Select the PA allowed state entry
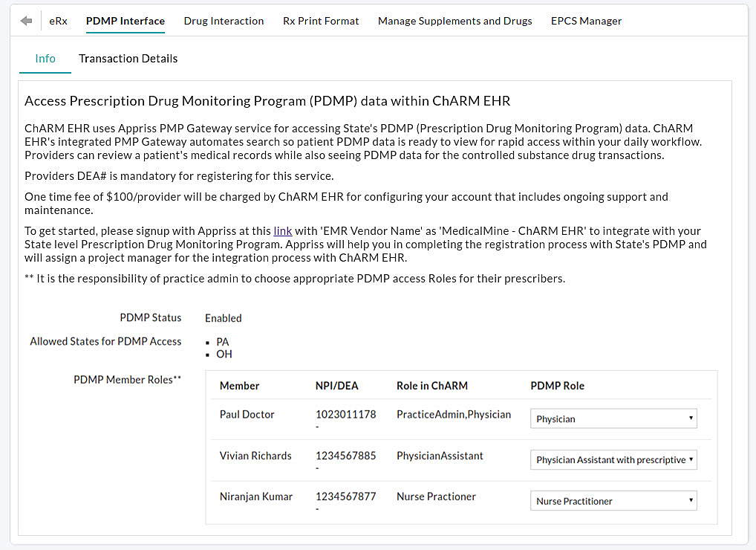This screenshot has width=756, height=550. 222,342
